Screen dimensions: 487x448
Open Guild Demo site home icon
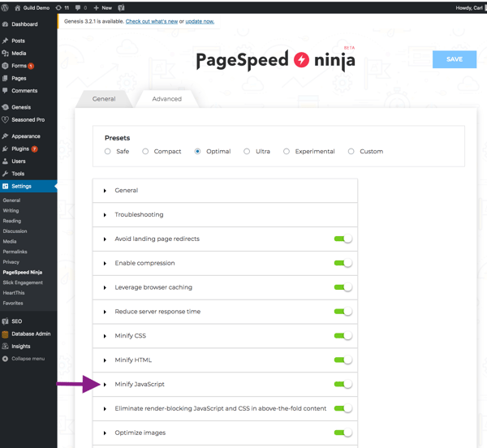[17, 8]
